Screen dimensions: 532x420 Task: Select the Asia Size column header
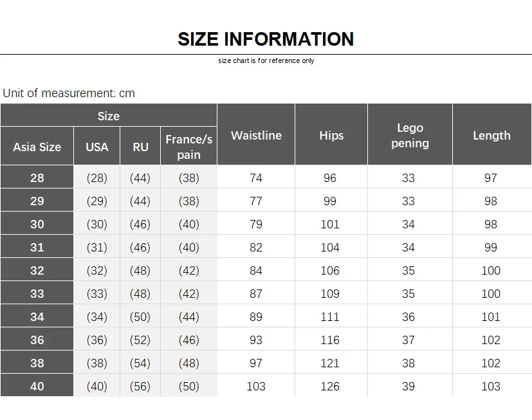[37, 147]
